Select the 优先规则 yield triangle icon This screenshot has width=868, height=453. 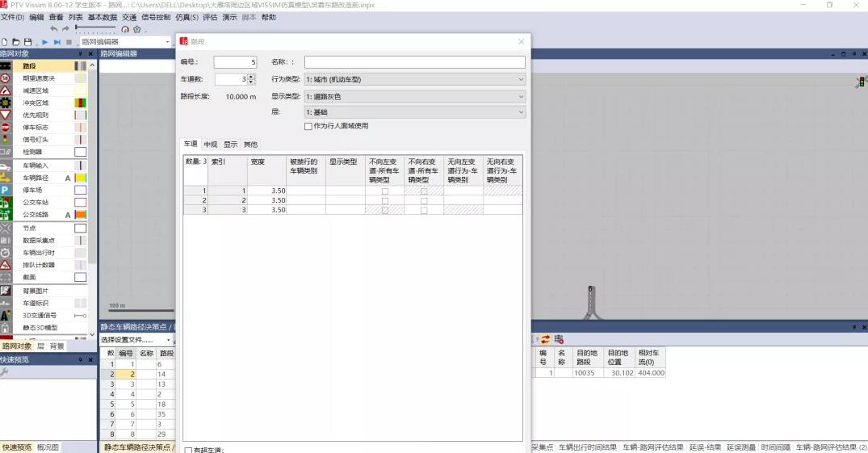[x=6, y=115]
